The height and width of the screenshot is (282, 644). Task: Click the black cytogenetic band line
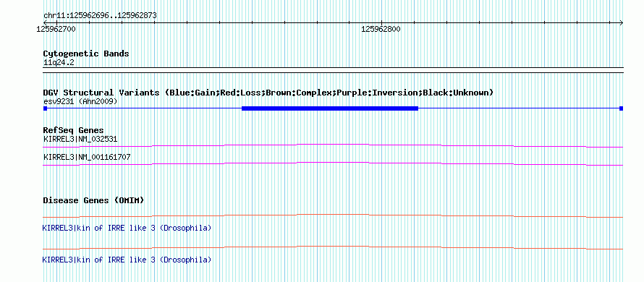(333, 70)
